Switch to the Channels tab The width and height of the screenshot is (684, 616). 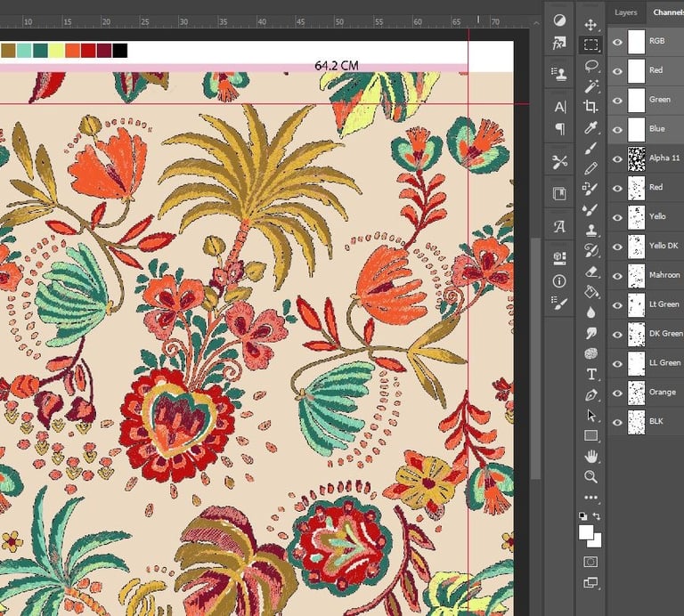click(x=668, y=12)
